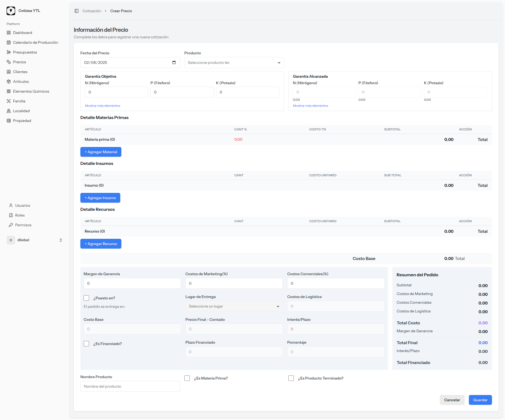505x420 pixels.
Task: Click the Permisos key icon
Action: pyautogui.click(x=11, y=225)
